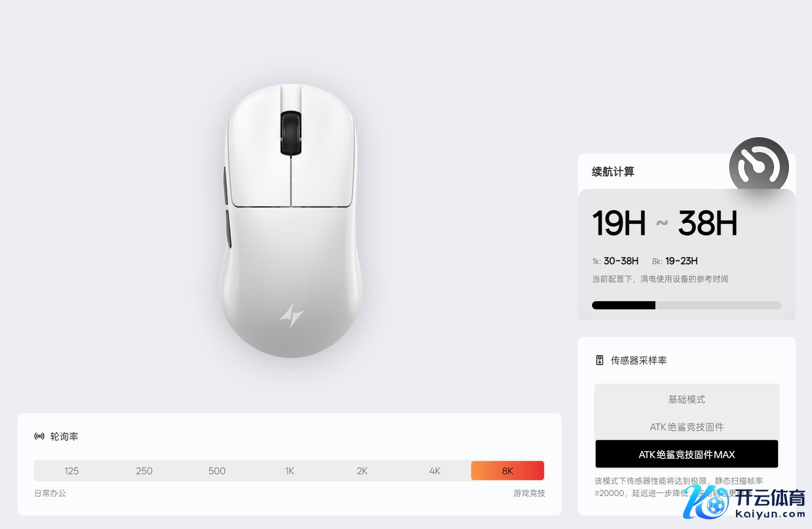
Task: Click the sensor sampling rate icon
Action: (x=600, y=360)
